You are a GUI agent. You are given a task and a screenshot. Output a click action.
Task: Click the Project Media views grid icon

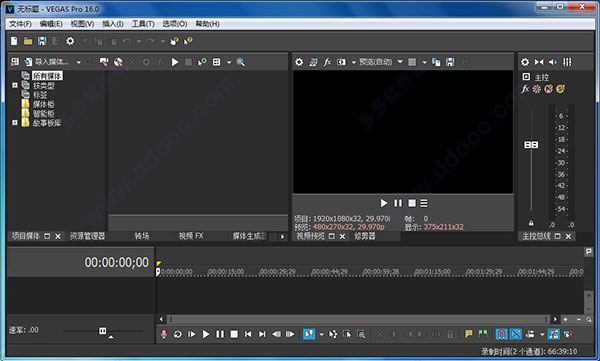click(x=217, y=62)
